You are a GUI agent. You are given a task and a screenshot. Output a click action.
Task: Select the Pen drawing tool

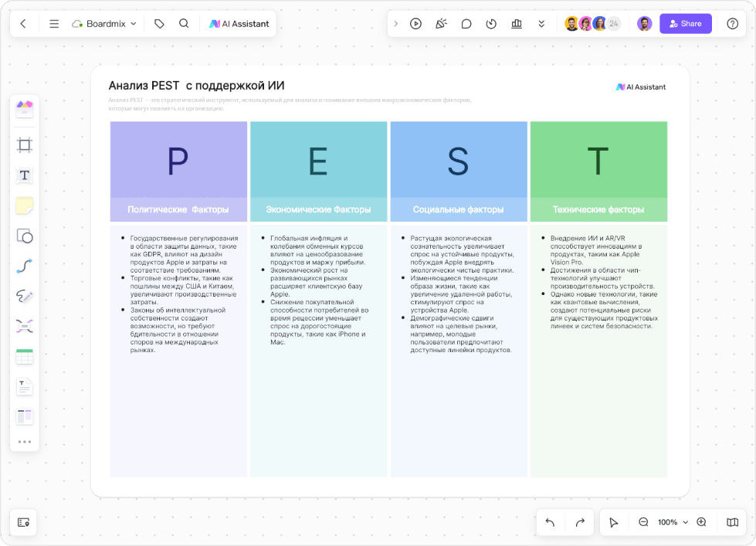[25, 296]
